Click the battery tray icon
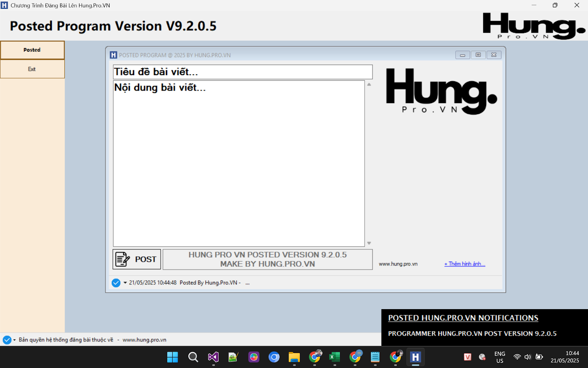The height and width of the screenshot is (368, 588). (539, 357)
